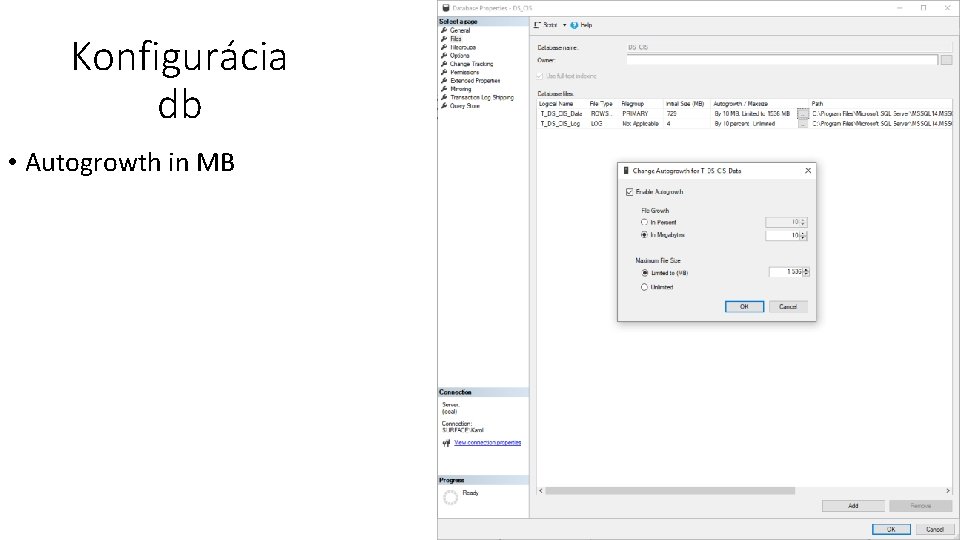Open Change Tracking page via its icon
The width and height of the screenshot is (960, 540).
(x=444, y=64)
